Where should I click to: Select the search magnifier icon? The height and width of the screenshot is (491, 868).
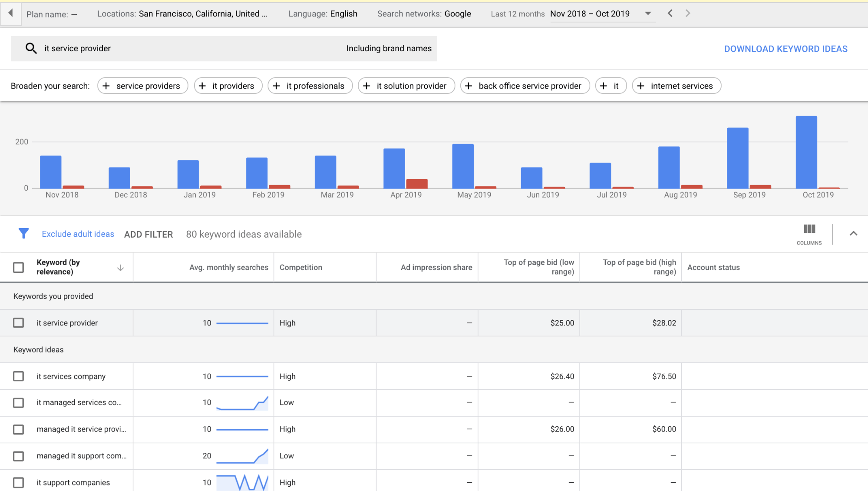pyautogui.click(x=31, y=48)
